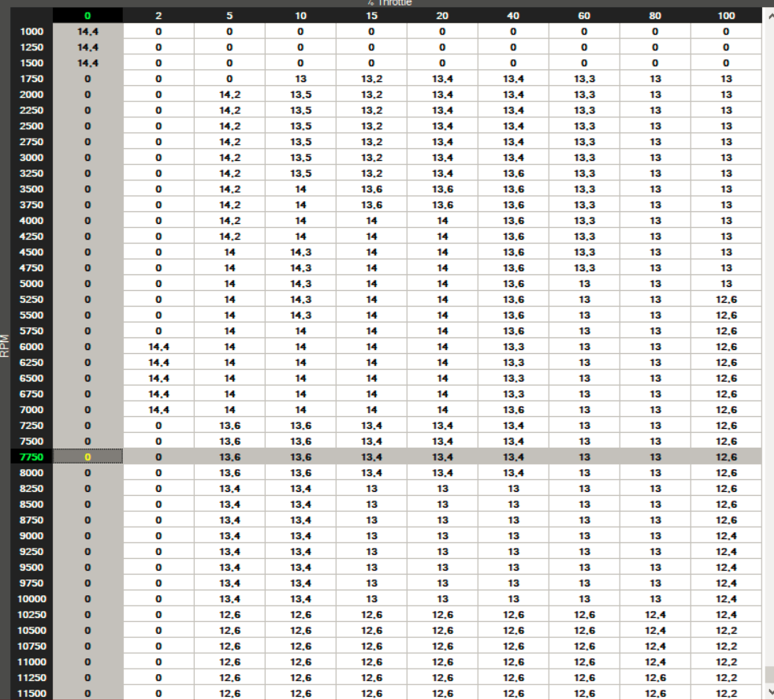Select cell at 4500 RPM, 10% throttle

point(300,251)
